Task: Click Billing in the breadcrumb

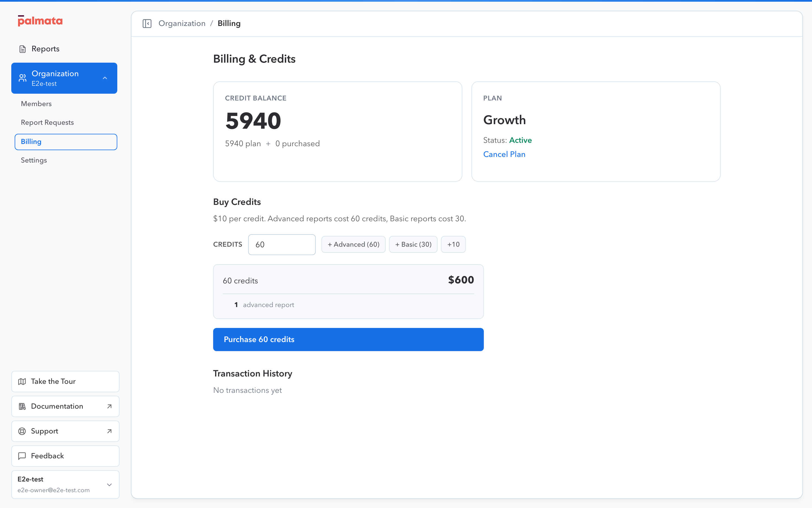Action: click(229, 23)
